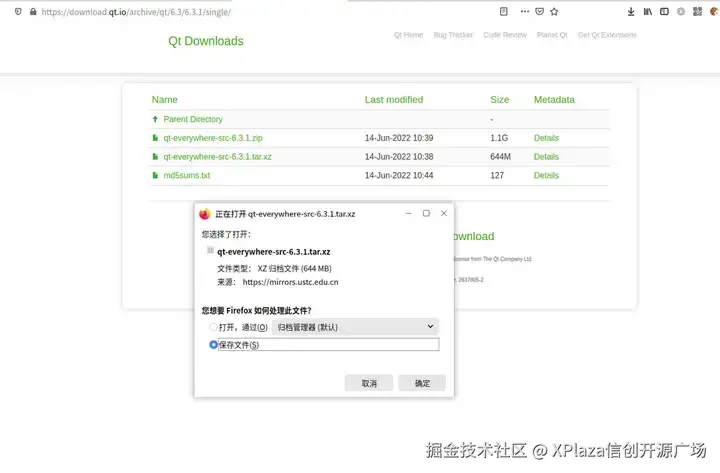Image resolution: width=720 pixels, height=473 pixels.
Task: Toggle reader view icon in address bar
Action: click(x=504, y=11)
